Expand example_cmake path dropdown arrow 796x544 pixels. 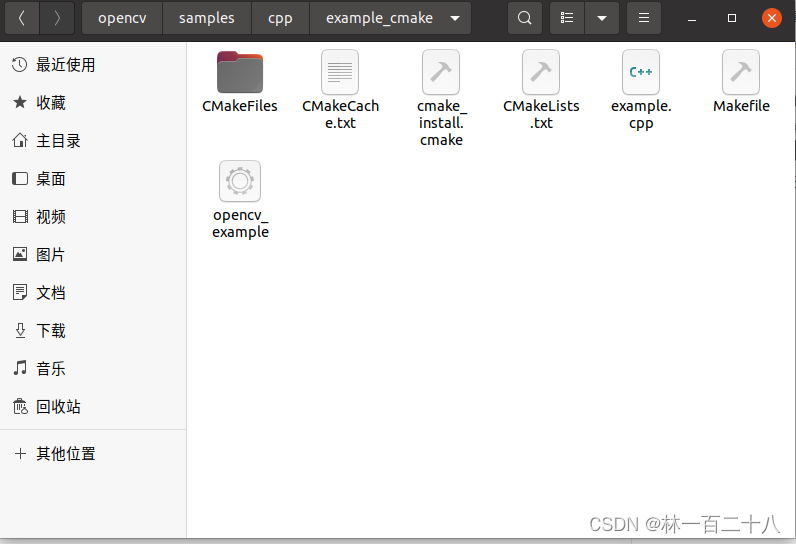tap(455, 18)
